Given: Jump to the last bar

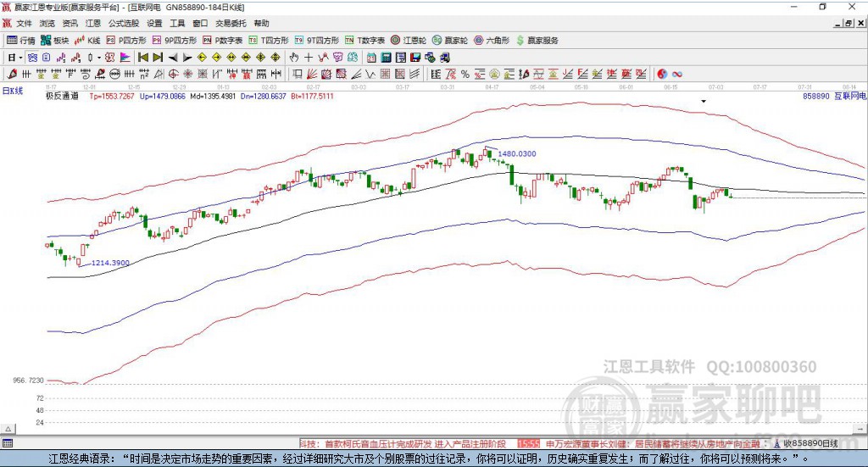Looking at the screenshot, I should (x=158, y=58).
